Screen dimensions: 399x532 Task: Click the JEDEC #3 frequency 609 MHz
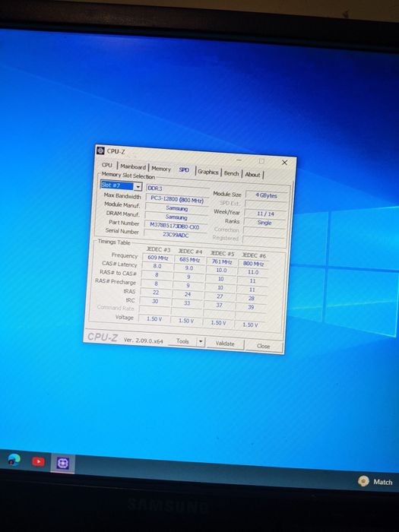pos(158,258)
